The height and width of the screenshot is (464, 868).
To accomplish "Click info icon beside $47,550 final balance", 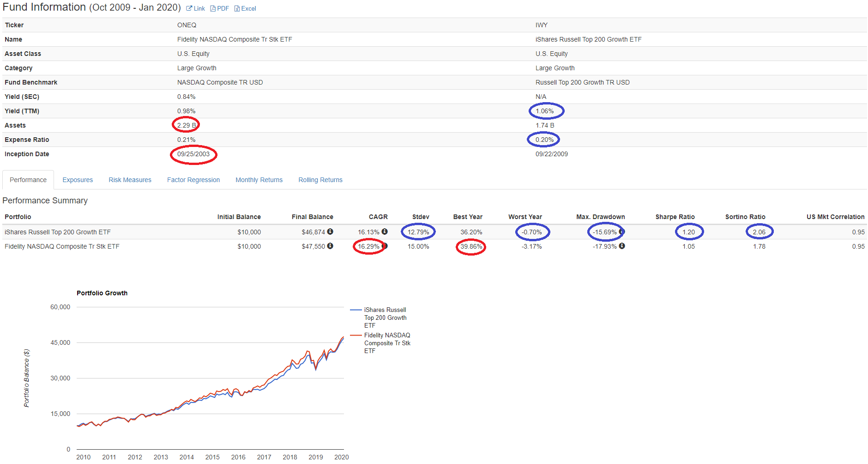I will coord(330,246).
